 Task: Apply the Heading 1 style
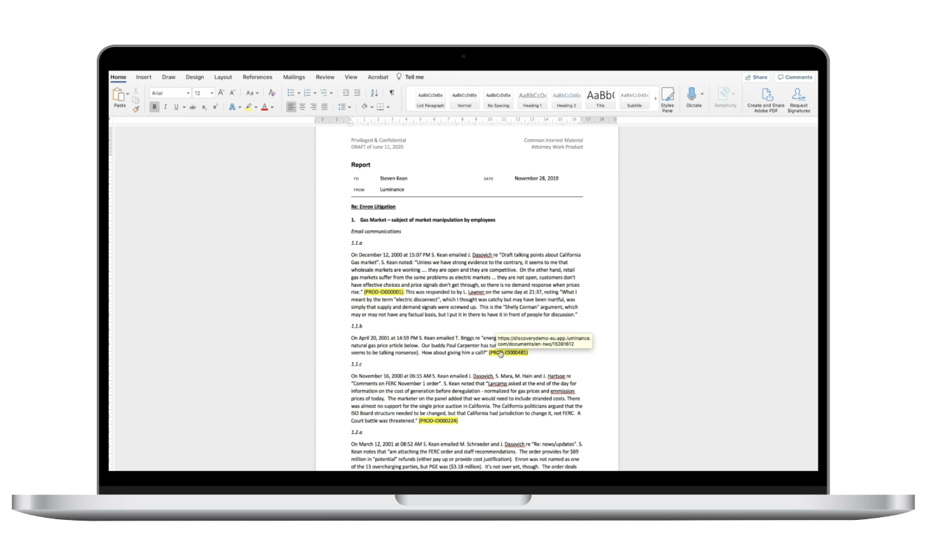[532, 100]
